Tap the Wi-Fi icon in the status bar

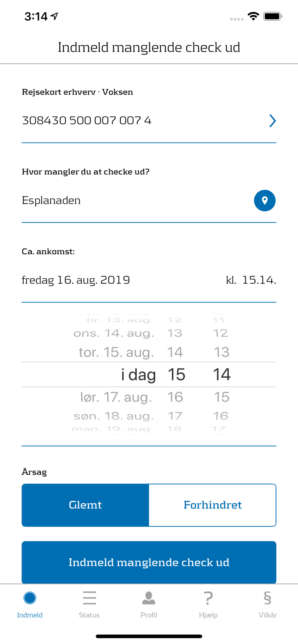[x=253, y=15]
